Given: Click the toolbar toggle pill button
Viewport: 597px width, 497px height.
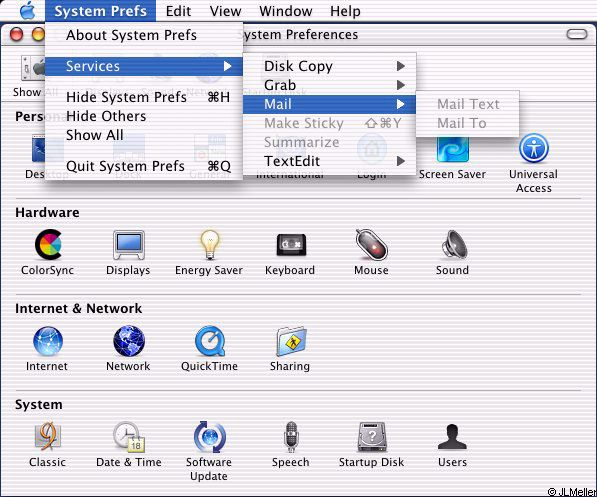Looking at the screenshot, I should 577,34.
